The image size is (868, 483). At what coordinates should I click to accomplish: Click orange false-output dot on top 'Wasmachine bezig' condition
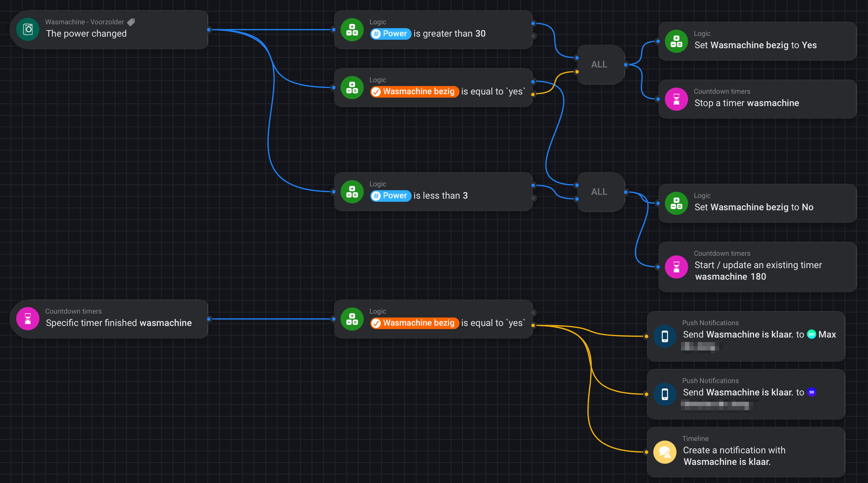pyautogui.click(x=533, y=94)
